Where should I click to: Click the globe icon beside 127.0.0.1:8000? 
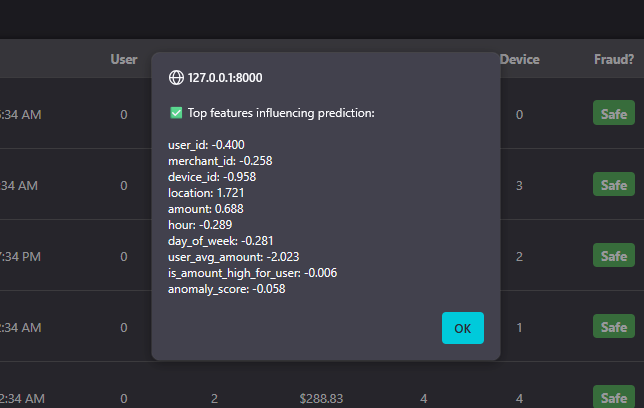click(x=177, y=77)
